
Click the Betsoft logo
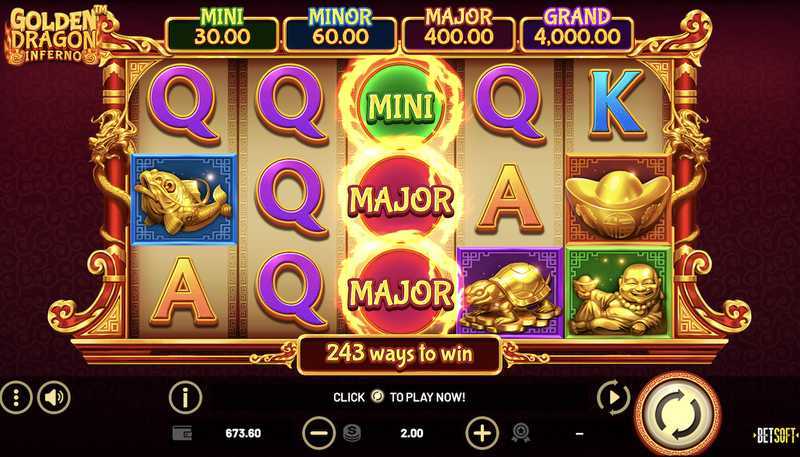(x=776, y=435)
